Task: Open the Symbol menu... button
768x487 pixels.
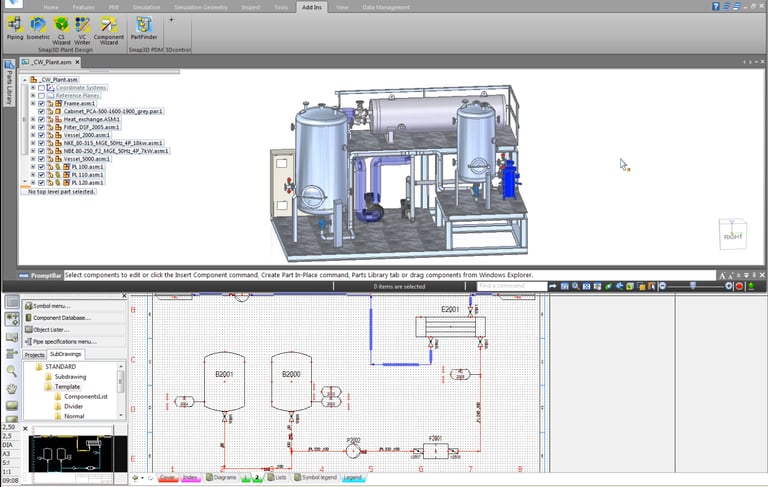Action: click(52, 305)
